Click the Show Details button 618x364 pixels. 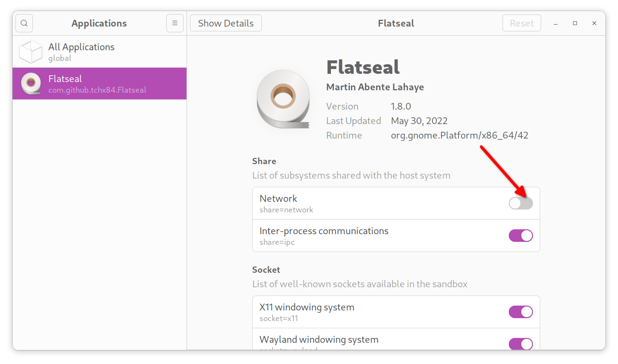(x=226, y=23)
